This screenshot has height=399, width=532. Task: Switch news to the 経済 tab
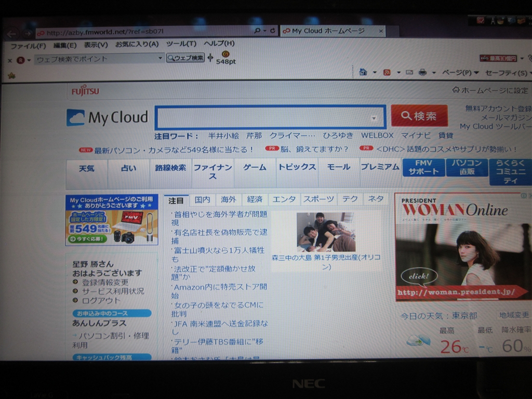(255, 199)
